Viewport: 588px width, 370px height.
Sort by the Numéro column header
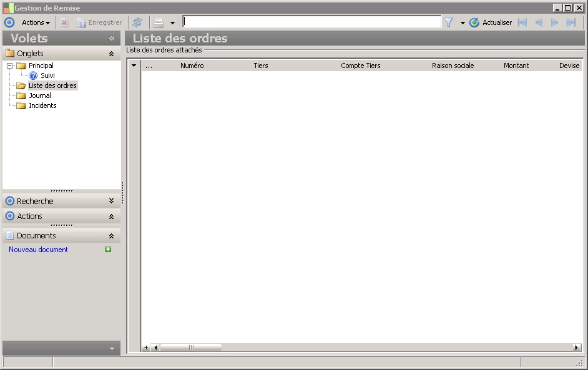(x=192, y=66)
